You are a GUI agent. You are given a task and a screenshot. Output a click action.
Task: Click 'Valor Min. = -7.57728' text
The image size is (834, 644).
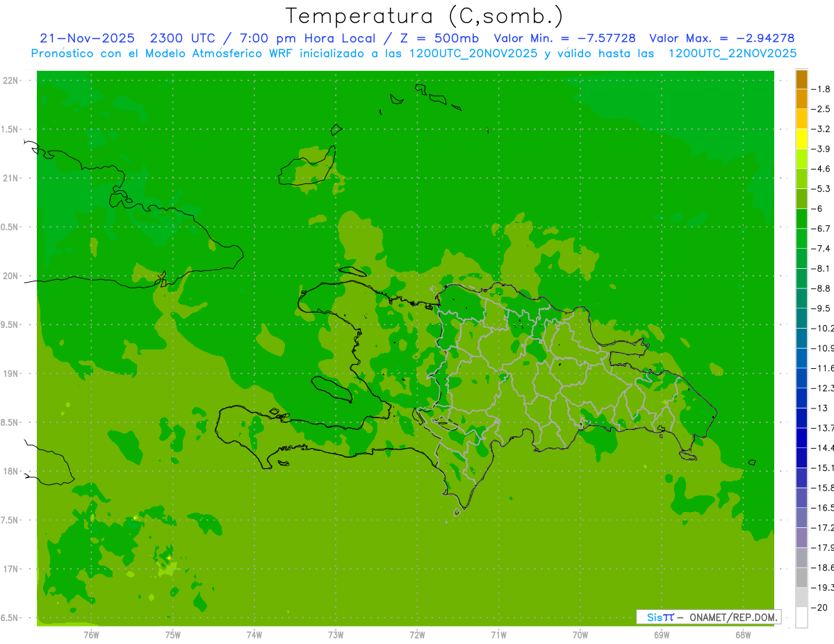click(x=564, y=38)
